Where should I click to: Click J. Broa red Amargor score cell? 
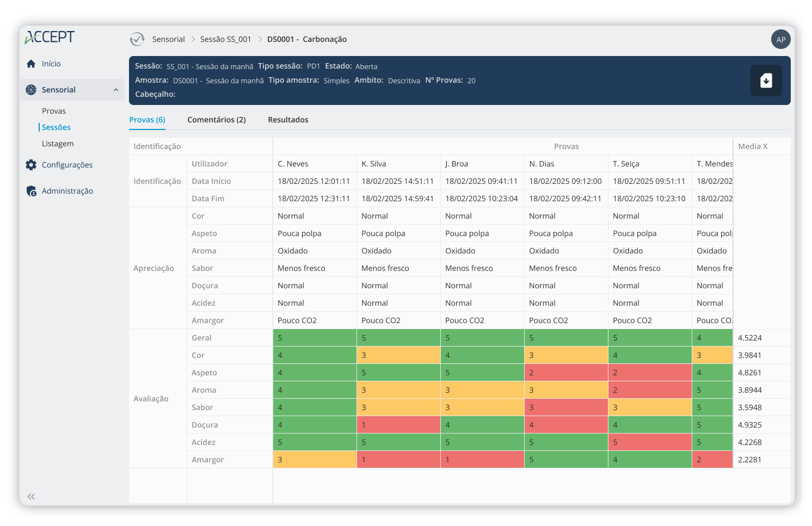pyautogui.click(x=482, y=460)
